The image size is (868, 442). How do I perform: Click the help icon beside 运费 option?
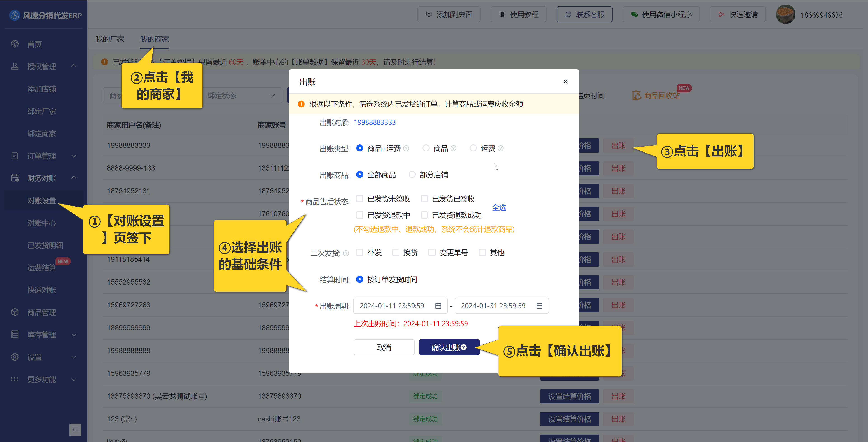[x=501, y=149]
